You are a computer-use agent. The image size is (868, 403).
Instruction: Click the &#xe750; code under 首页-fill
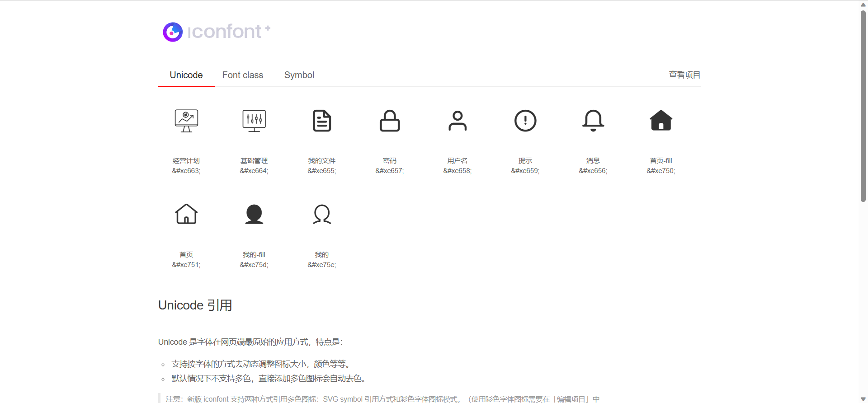pyautogui.click(x=661, y=171)
